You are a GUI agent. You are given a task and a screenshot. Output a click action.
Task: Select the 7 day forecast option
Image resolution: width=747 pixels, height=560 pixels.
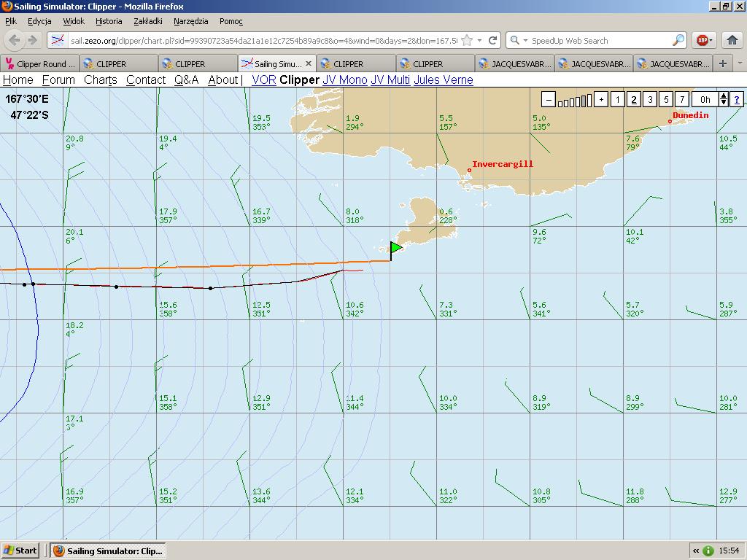pos(681,100)
